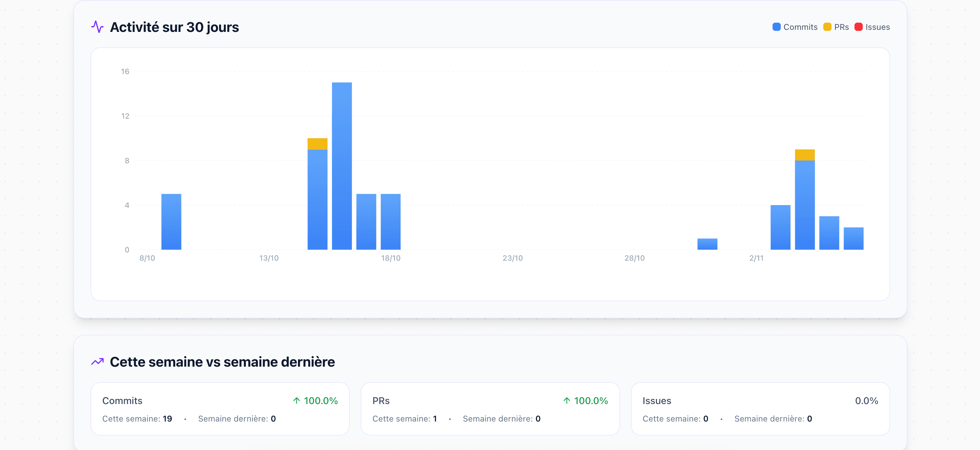This screenshot has height=450, width=980.
Task: Click the green arrow next to PRs 100.0%
Action: pos(567,400)
